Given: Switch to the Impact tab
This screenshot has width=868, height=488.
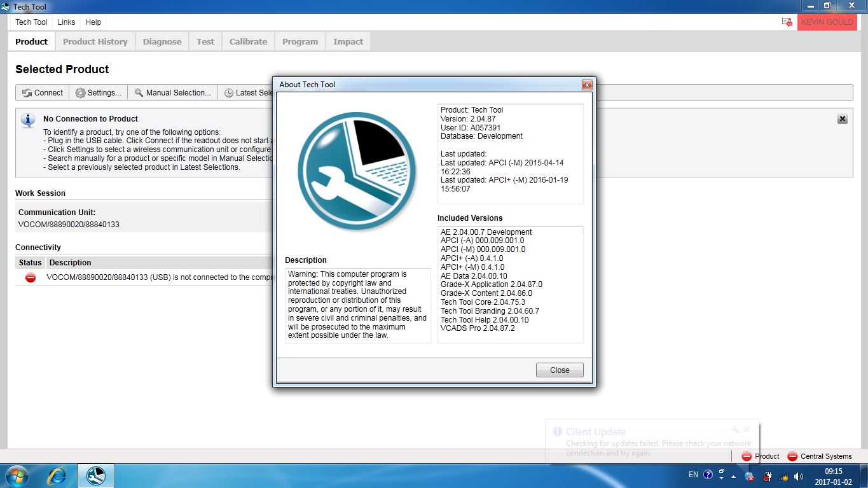Looking at the screenshot, I should [x=348, y=41].
